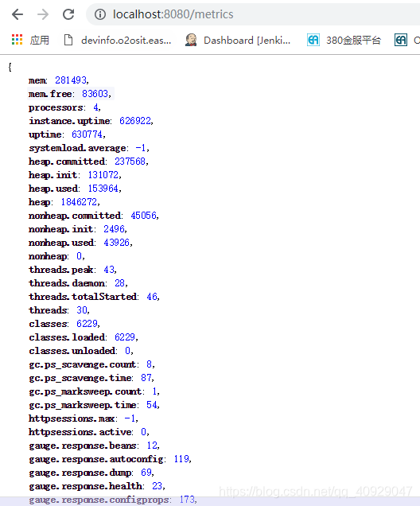Click the instance.uptime value 626922

coord(135,121)
